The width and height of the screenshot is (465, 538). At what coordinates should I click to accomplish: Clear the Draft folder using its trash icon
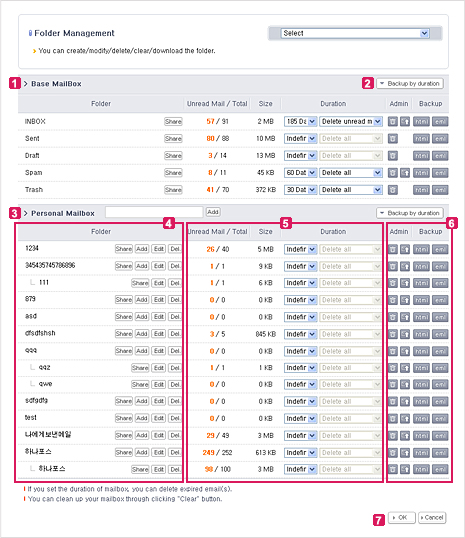tap(393, 156)
